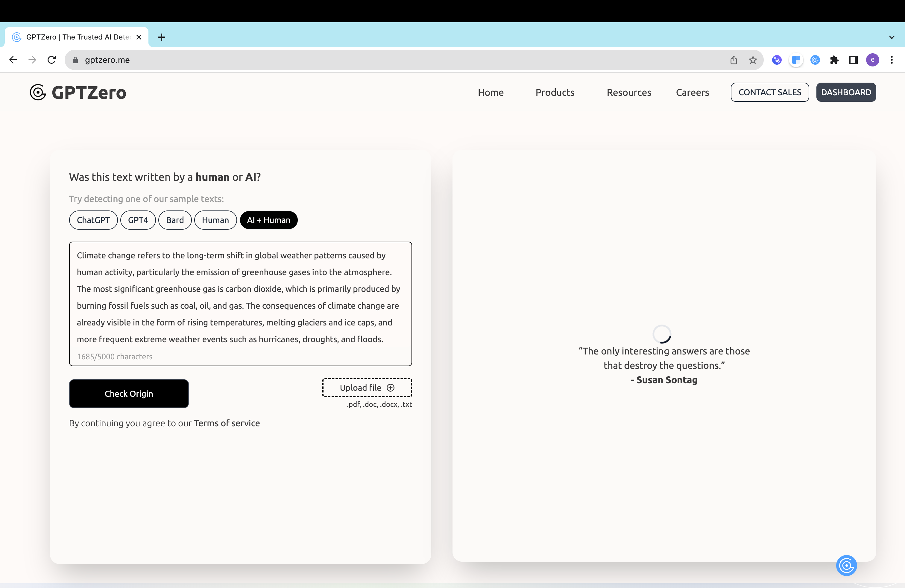Select the Human sample text

point(215,220)
